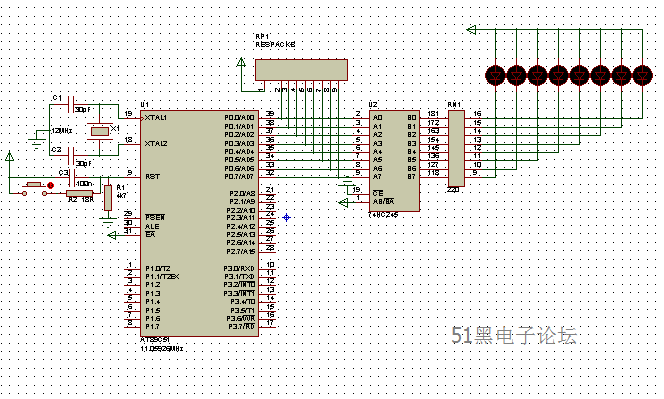Click the RST pin label on U1
664x399 pixels.
(x=152, y=177)
